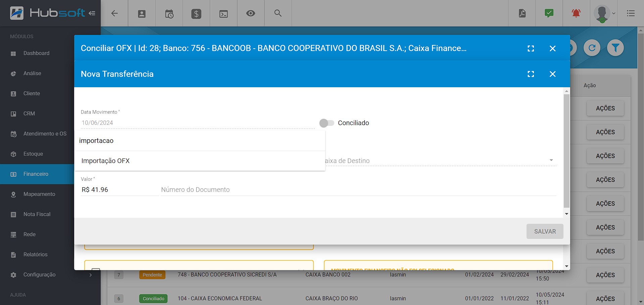The image size is (644, 305).
Task: Open the terminal console icon
Action: tap(224, 14)
